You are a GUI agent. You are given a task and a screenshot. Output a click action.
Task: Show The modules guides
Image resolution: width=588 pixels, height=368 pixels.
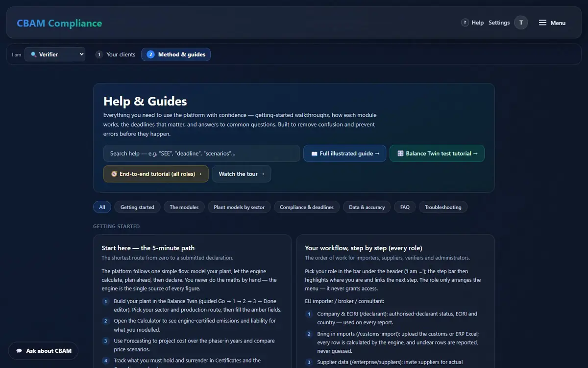(x=184, y=207)
